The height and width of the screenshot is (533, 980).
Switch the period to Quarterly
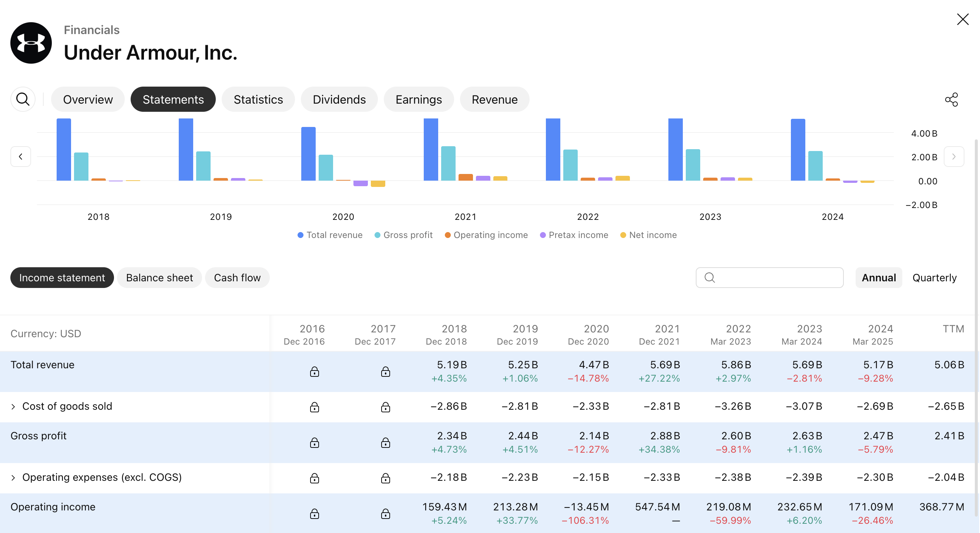934,278
